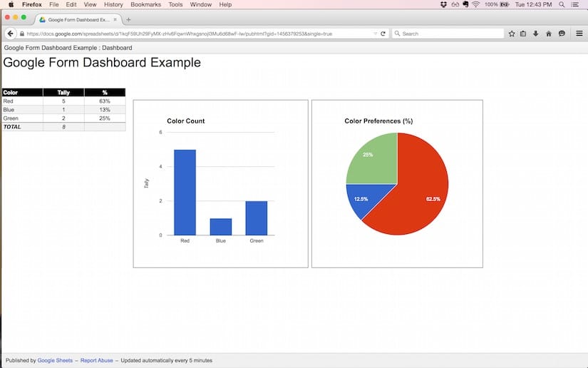This screenshot has width=588, height=368.
Task: Click the Color Preferences (%) chart title
Action: pyautogui.click(x=378, y=121)
